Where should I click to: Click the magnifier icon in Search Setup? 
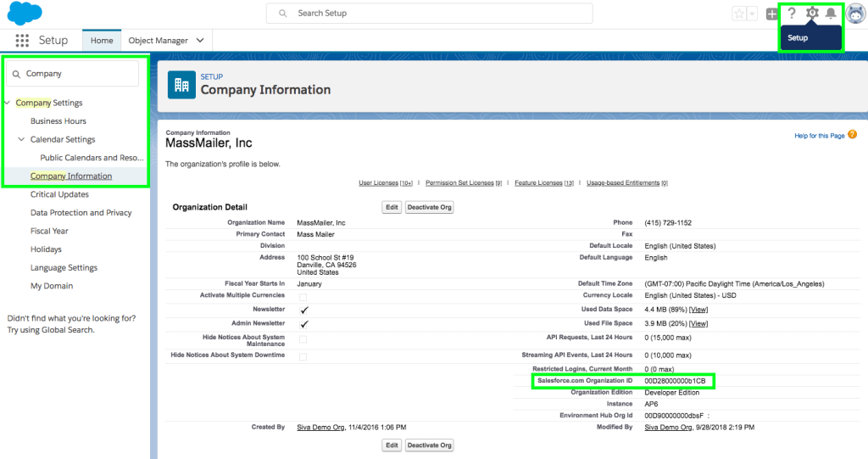[x=283, y=14]
